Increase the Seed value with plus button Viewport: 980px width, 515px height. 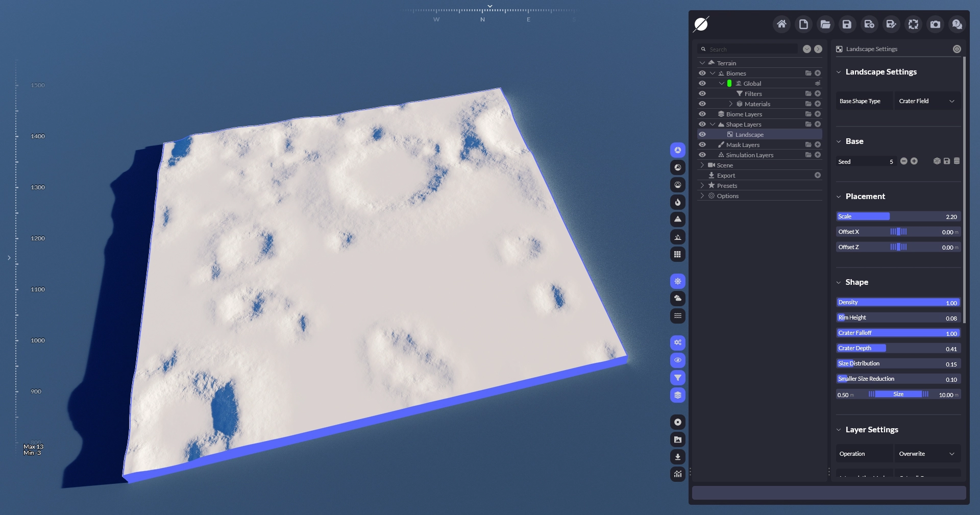[x=914, y=161]
